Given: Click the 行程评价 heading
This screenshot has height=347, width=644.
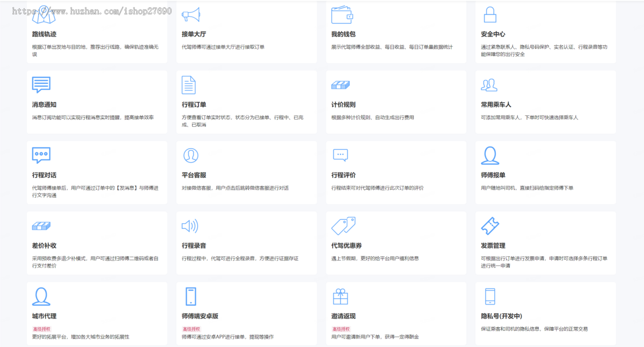Looking at the screenshot, I should tap(343, 175).
